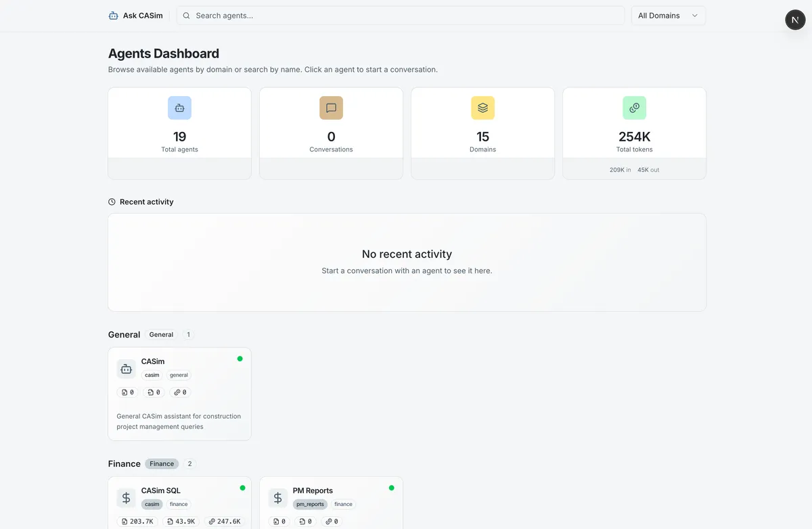Focus the Search agents input field
The image size is (812, 529).
[x=401, y=16]
